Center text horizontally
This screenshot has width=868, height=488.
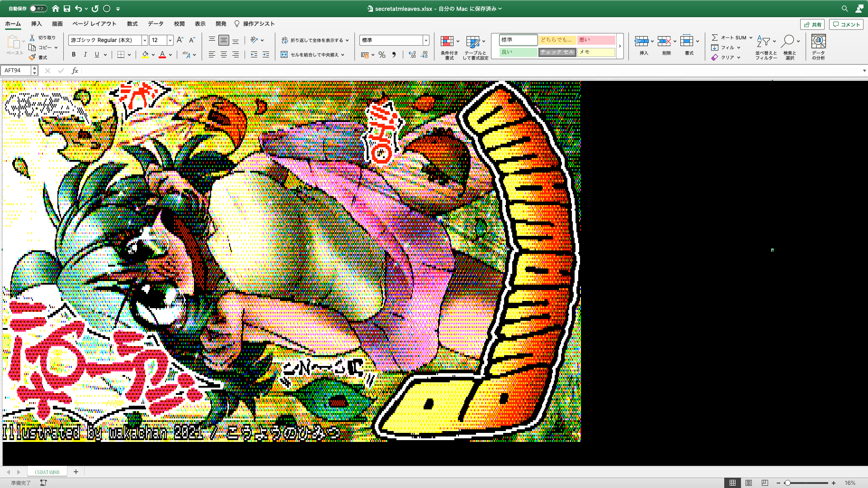(x=224, y=55)
